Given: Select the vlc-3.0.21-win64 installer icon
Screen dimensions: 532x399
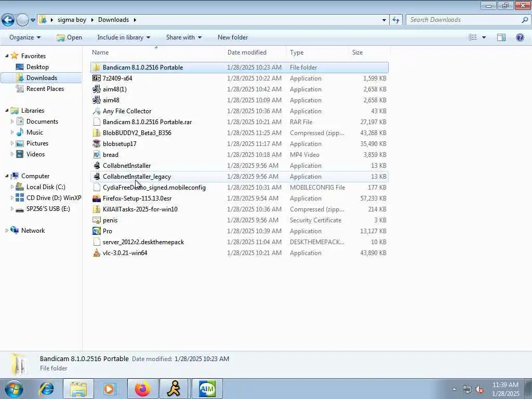Looking at the screenshot, I should pyautogui.click(x=96, y=253).
